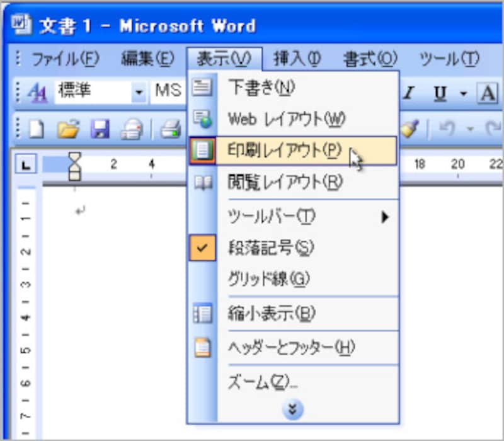Image resolution: width=504 pixels, height=441 pixels.
Task: Expand full menu with double-chevron
Action: (292, 409)
